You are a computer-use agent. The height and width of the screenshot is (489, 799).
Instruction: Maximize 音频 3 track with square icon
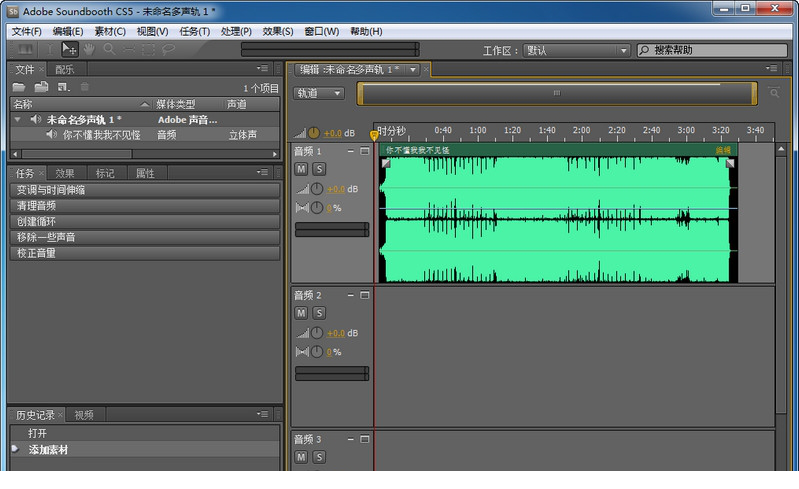click(x=364, y=439)
